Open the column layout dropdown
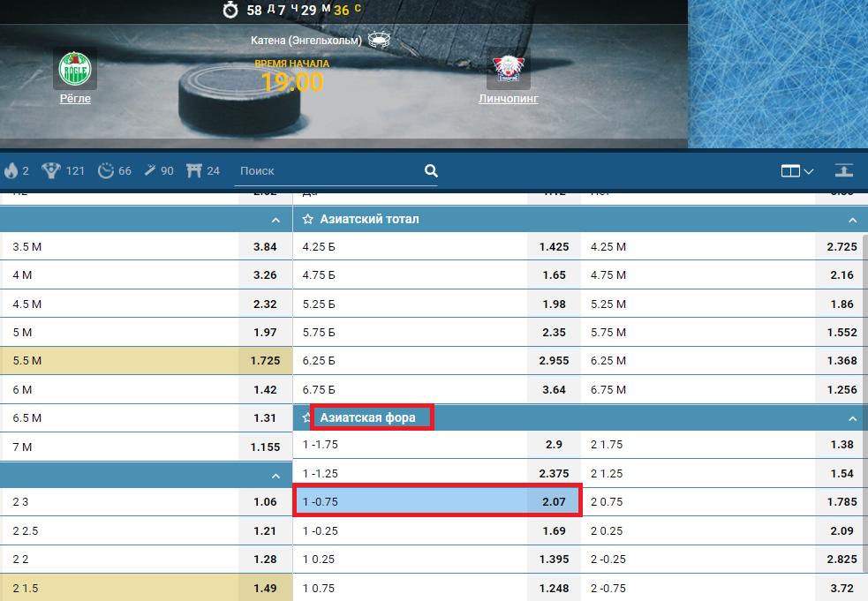 pyautogui.click(x=796, y=170)
